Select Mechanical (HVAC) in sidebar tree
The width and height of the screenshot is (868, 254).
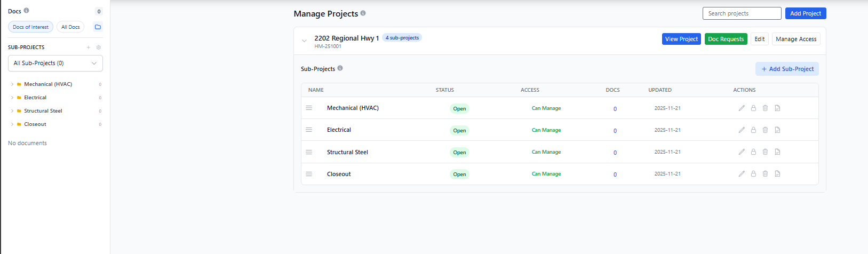(48, 84)
